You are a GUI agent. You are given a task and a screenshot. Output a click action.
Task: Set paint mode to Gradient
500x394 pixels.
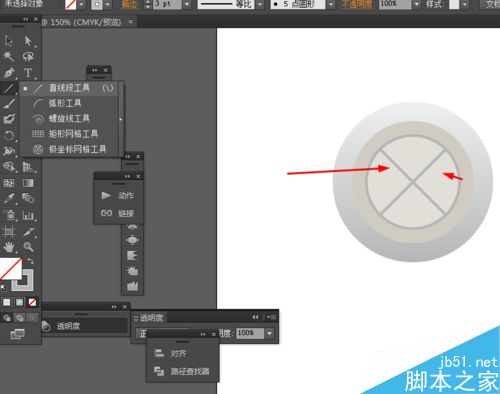[x=19, y=302]
